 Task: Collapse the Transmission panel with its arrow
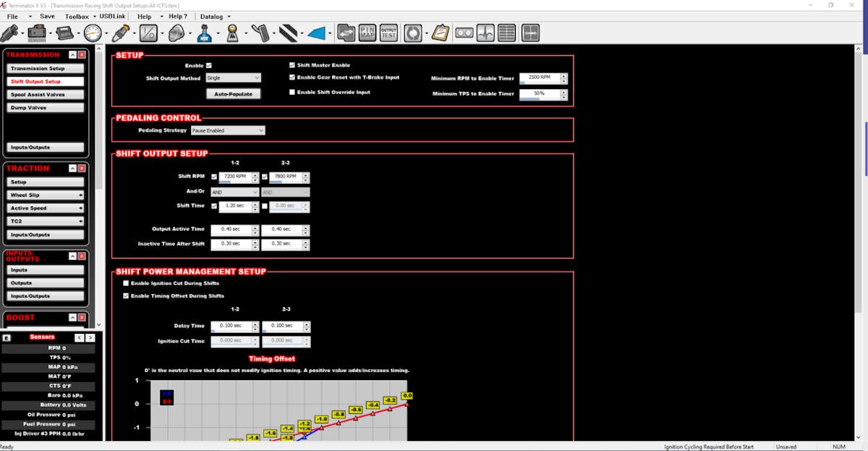73,55
